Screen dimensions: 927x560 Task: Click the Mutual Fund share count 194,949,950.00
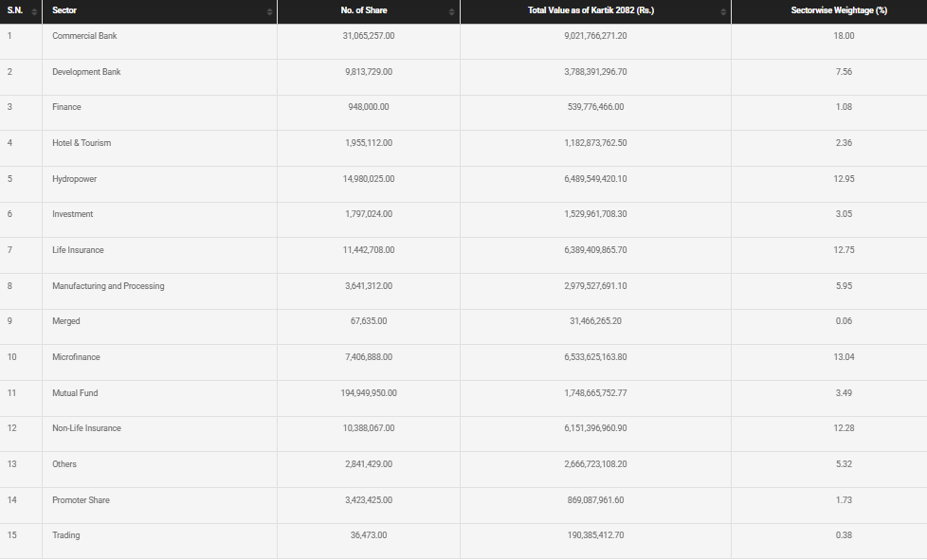coord(369,393)
